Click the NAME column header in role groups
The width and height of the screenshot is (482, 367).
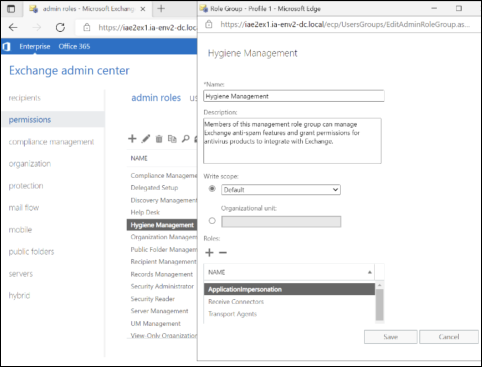[139, 158]
